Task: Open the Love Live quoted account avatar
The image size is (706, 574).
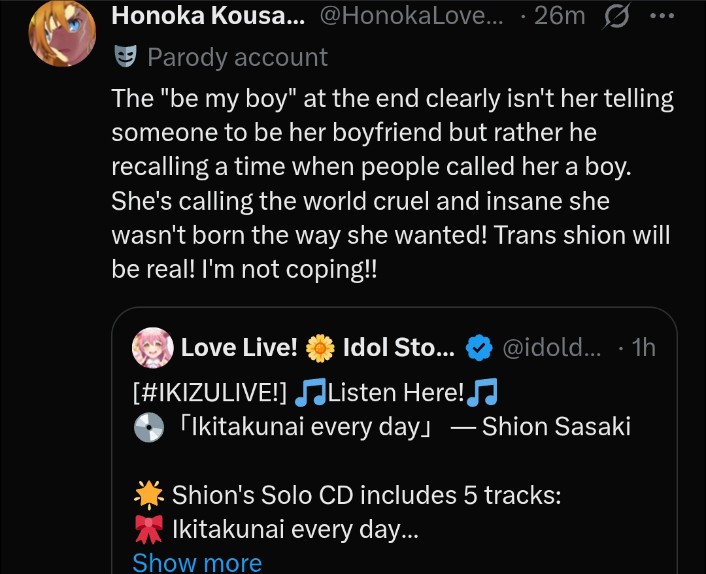Action: coord(152,347)
